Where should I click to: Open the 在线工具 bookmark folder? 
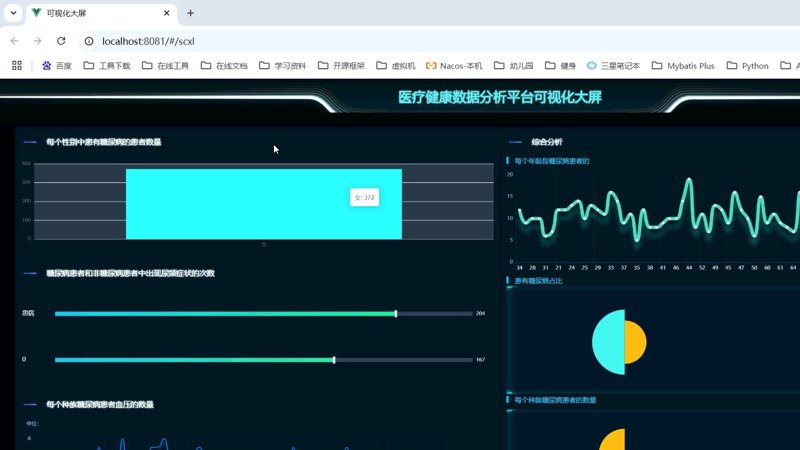tap(165, 66)
